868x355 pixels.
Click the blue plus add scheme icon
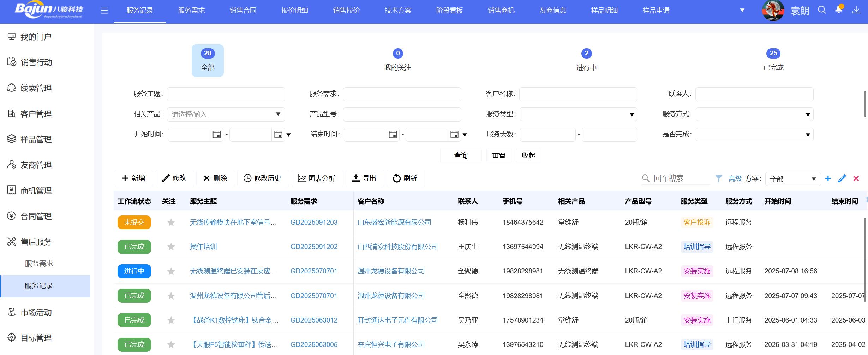[828, 178]
